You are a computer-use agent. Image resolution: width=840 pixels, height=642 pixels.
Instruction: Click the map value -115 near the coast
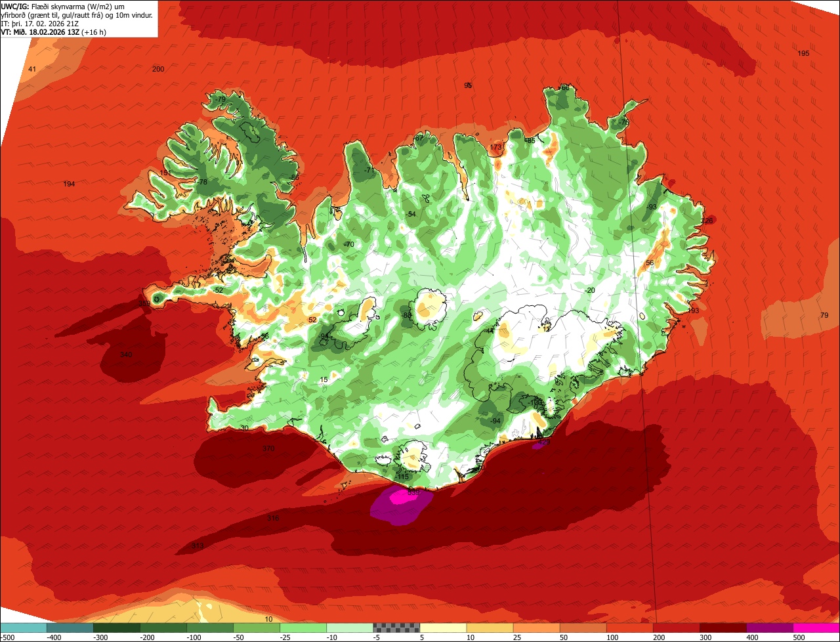click(x=402, y=477)
